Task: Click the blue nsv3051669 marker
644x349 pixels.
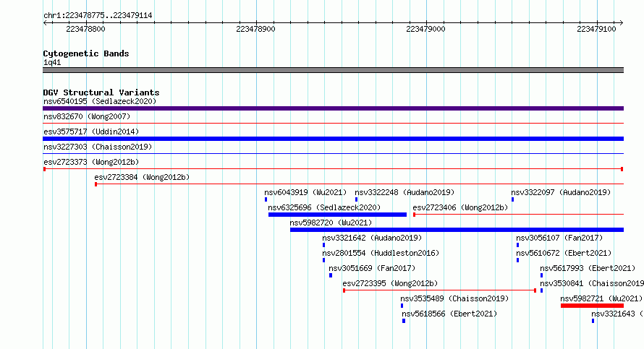Action: click(x=331, y=275)
